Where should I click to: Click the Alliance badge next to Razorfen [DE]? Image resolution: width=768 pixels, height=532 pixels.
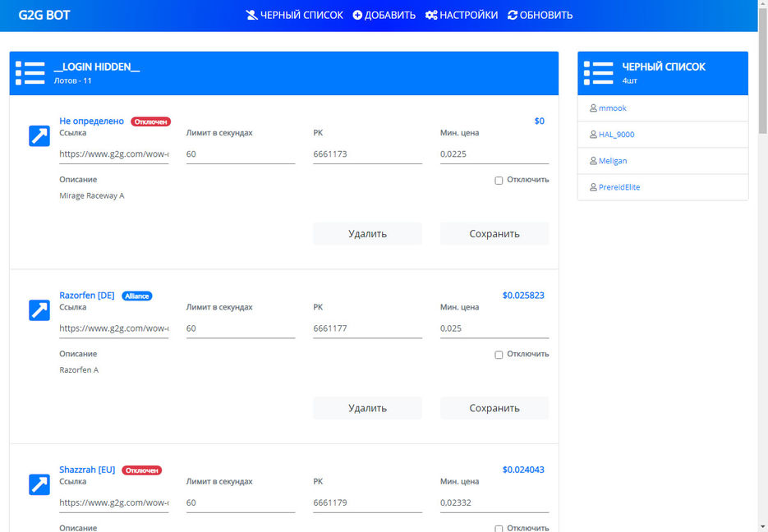tap(136, 296)
